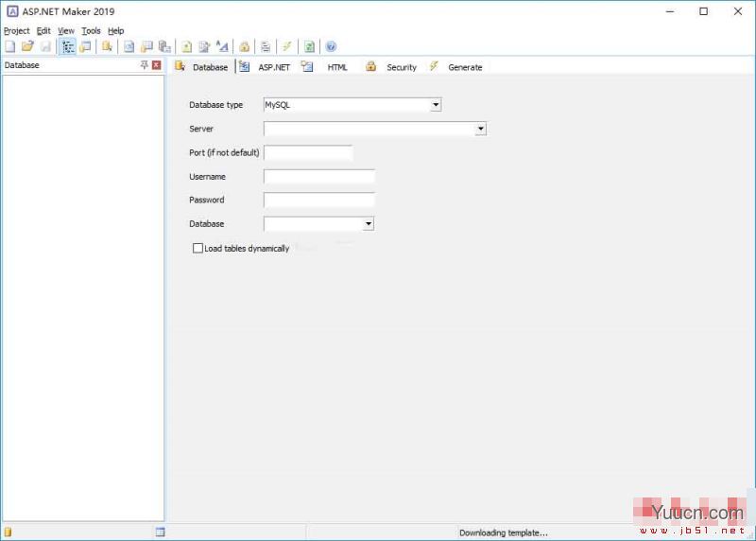Screen dimensions: 756x541
Task: Maximize the ASP.NET Maker window
Action: [703, 11]
